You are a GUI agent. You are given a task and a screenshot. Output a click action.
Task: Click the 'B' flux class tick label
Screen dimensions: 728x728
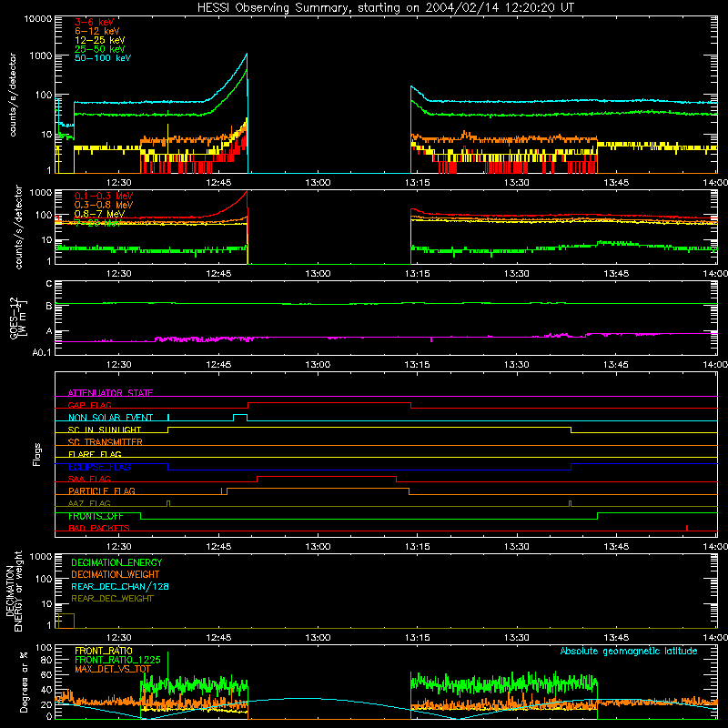(x=49, y=306)
